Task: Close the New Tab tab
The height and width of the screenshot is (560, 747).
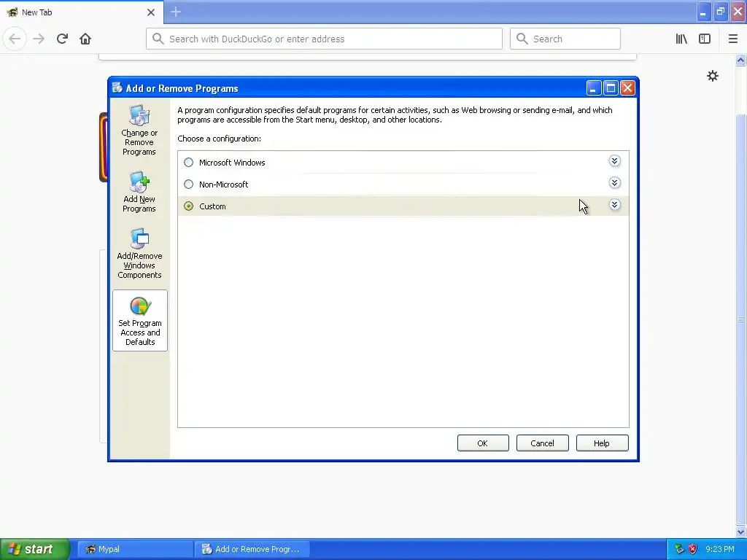Action: tap(150, 12)
